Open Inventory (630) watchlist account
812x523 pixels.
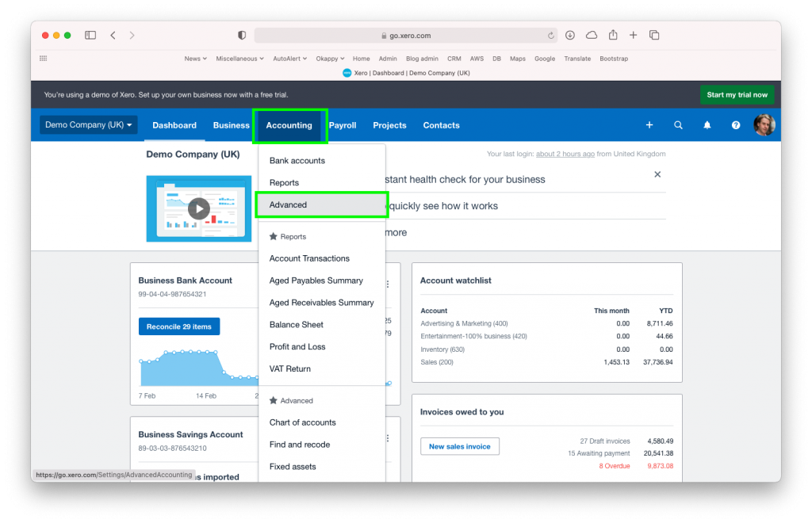coord(442,349)
